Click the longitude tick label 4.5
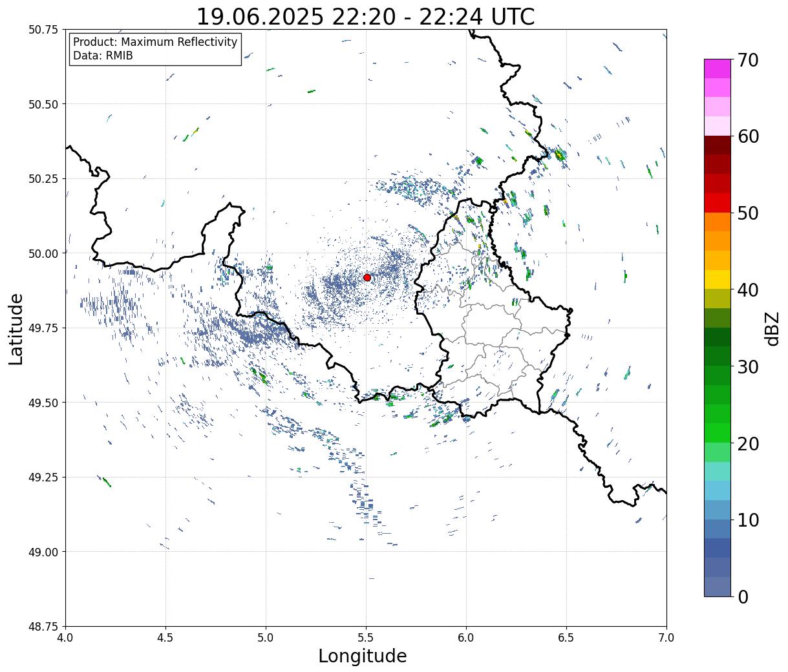This screenshot has width=788, height=672. tap(165, 638)
